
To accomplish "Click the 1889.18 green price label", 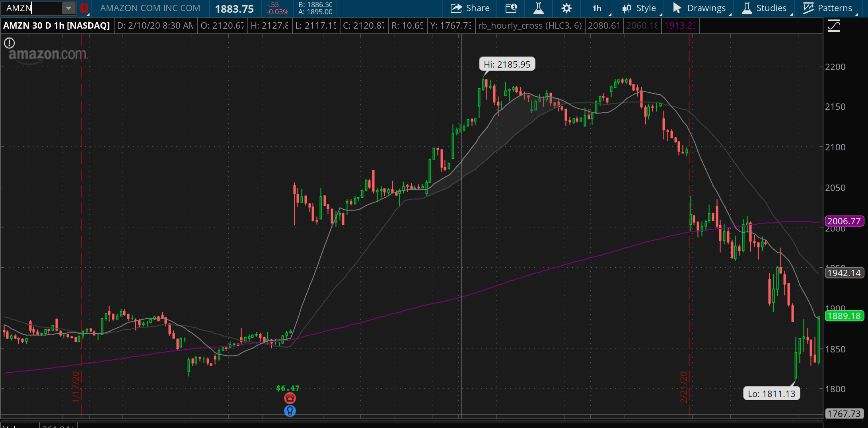I will pos(844,316).
